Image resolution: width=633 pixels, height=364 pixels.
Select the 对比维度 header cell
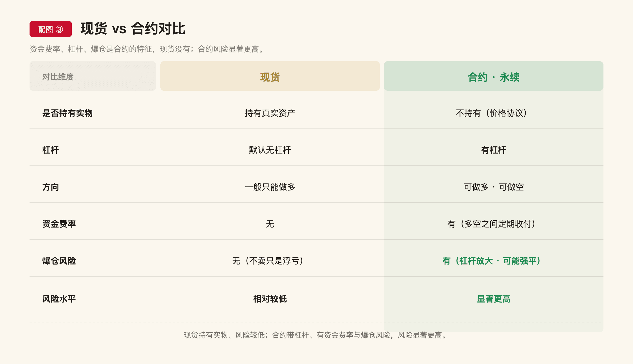[x=93, y=76]
